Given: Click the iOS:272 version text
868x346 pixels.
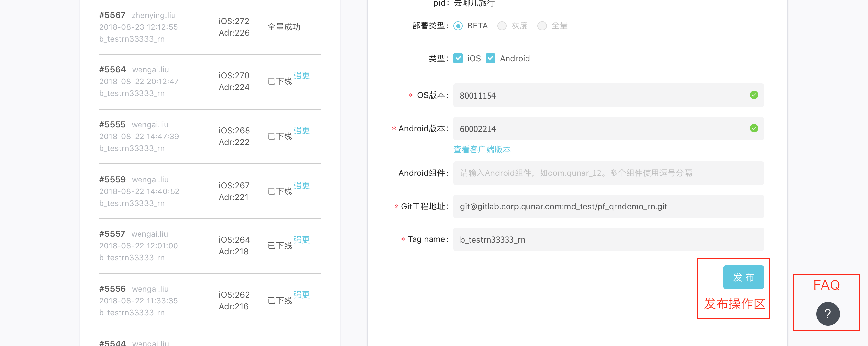Looking at the screenshot, I should [x=233, y=21].
